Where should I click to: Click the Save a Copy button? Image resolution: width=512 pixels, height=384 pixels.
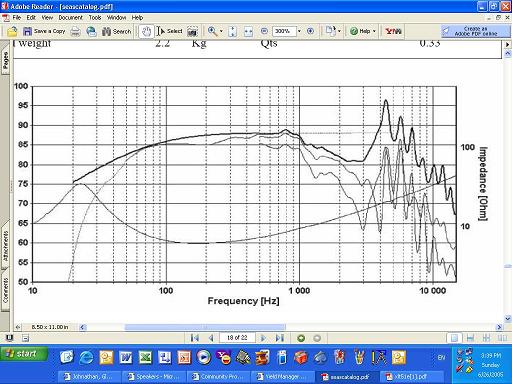[44, 31]
